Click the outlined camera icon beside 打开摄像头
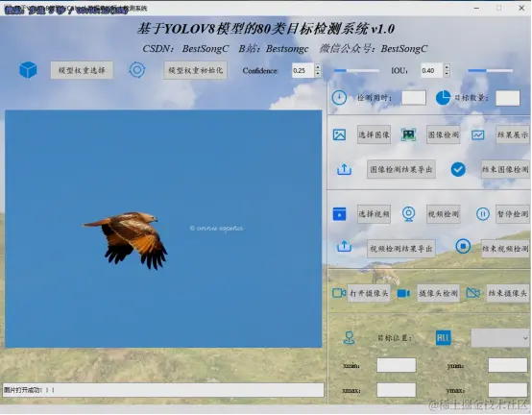This screenshot has height=415, width=532. point(339,293)
